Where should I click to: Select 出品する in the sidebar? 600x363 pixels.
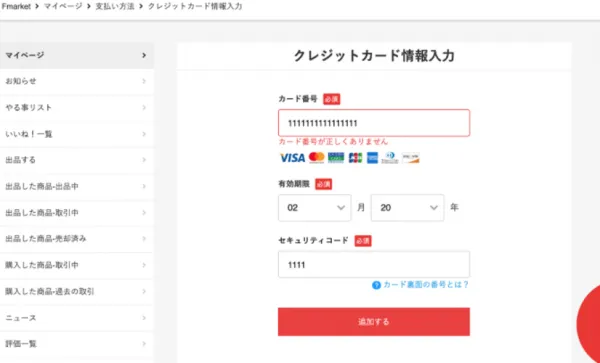pos(77,160)
